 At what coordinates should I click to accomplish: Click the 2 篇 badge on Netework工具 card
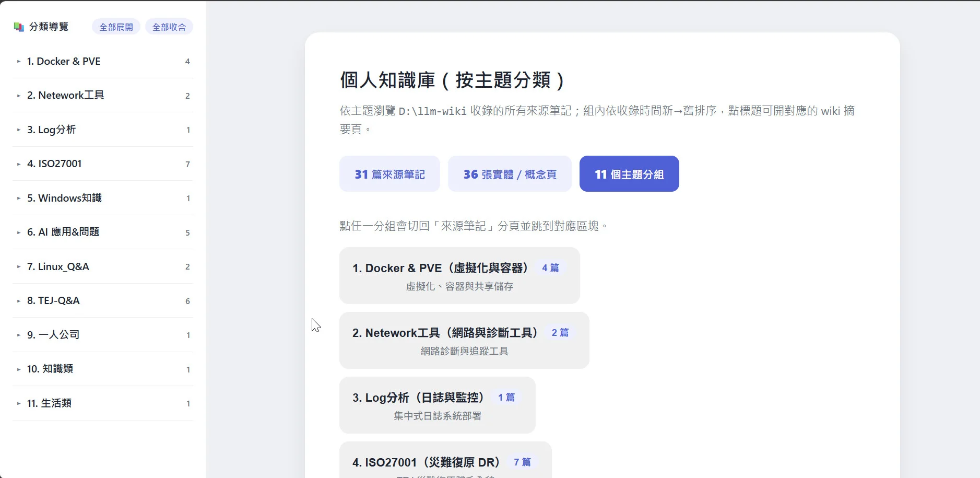pos(560,333)
